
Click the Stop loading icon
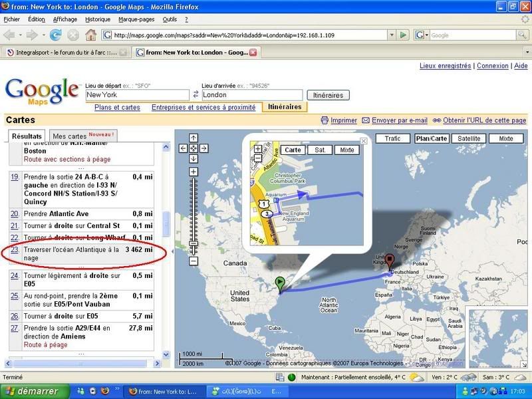73,35
